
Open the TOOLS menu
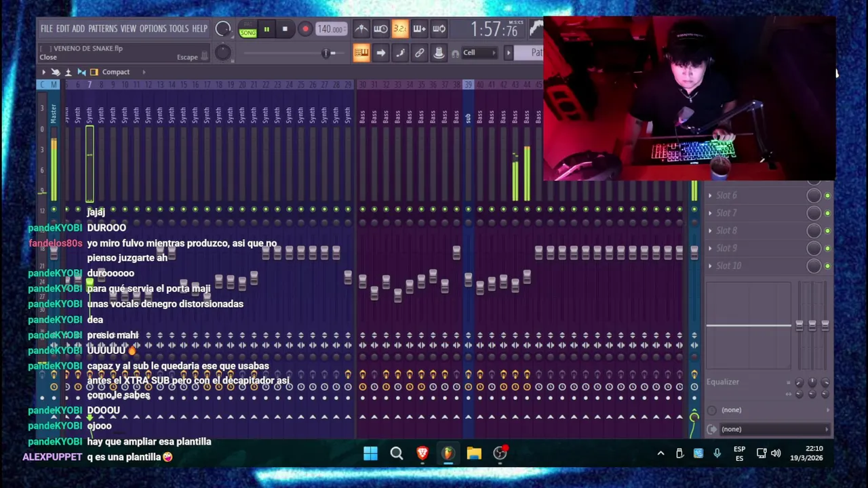coord(179,29)
